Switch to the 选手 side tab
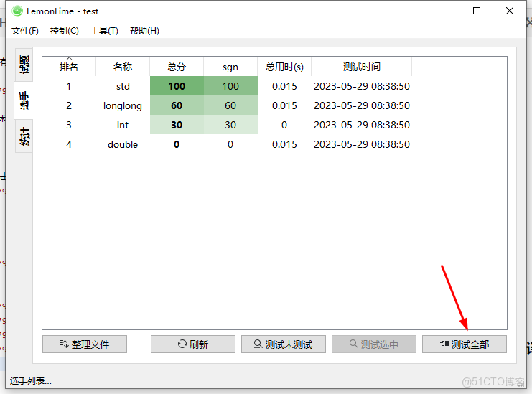 (x=24, y=100)
